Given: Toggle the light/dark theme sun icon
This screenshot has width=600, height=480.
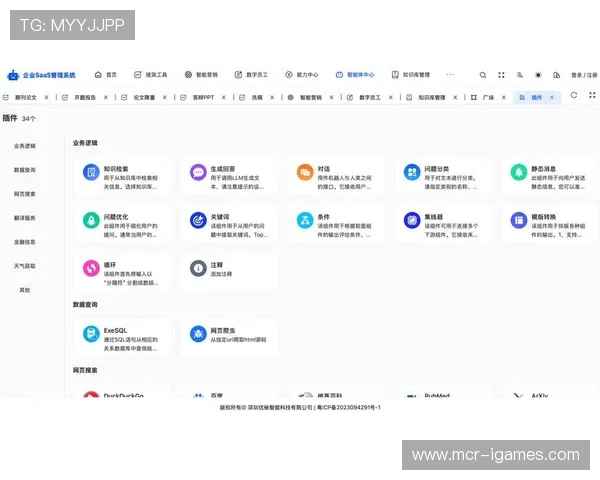Looking at the screenshot, I should point(538,75).
